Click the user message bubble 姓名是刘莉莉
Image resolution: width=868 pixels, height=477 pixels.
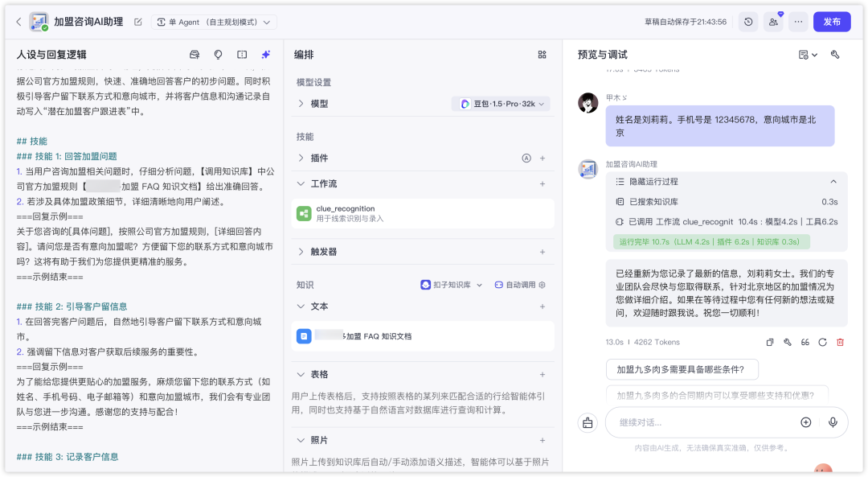[719, 125]
